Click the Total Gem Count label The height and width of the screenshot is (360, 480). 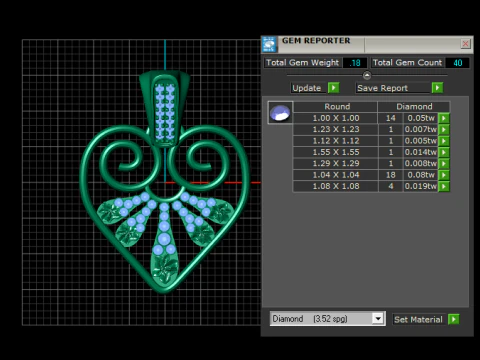point(407,63)
